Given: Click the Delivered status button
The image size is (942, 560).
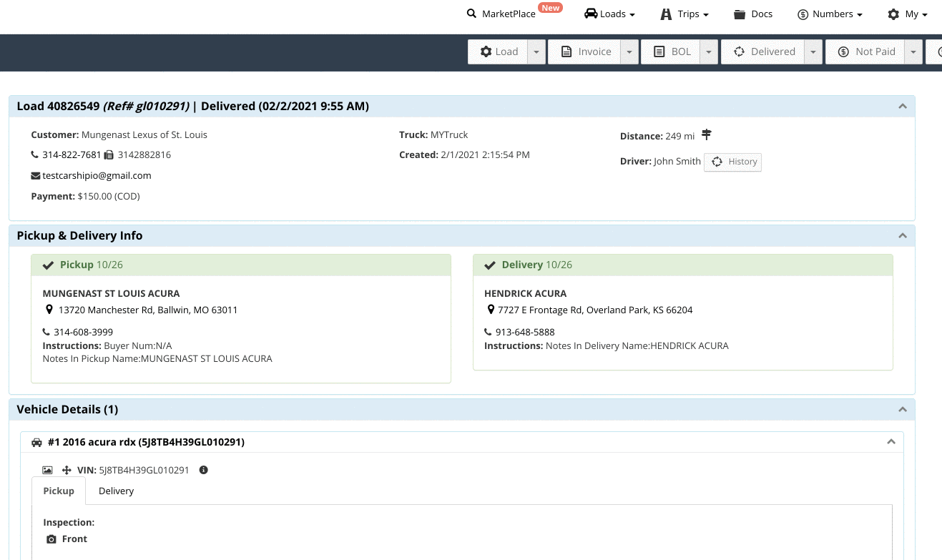Looking at the screenshot, I should pyautogui.click(x=763, y=51).
